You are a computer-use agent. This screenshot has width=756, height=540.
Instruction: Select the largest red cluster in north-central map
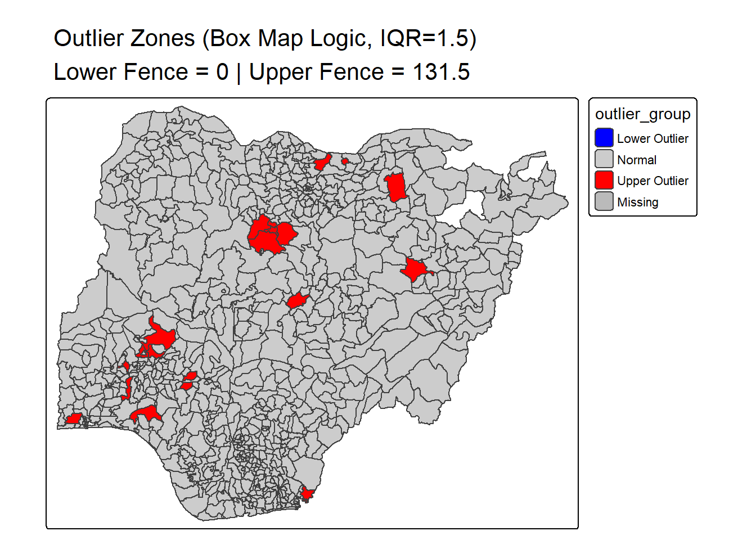coord(270,235)
